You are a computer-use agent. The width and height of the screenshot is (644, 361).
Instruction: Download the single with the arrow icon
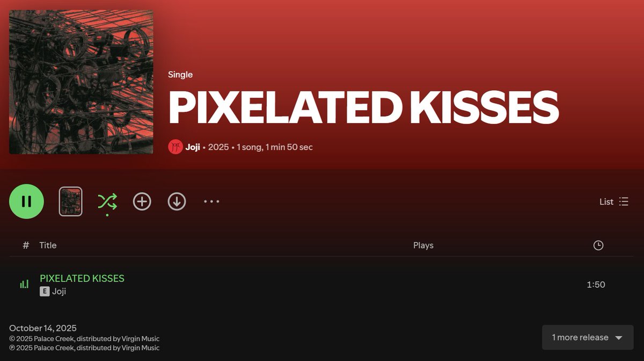coord(177,201)
